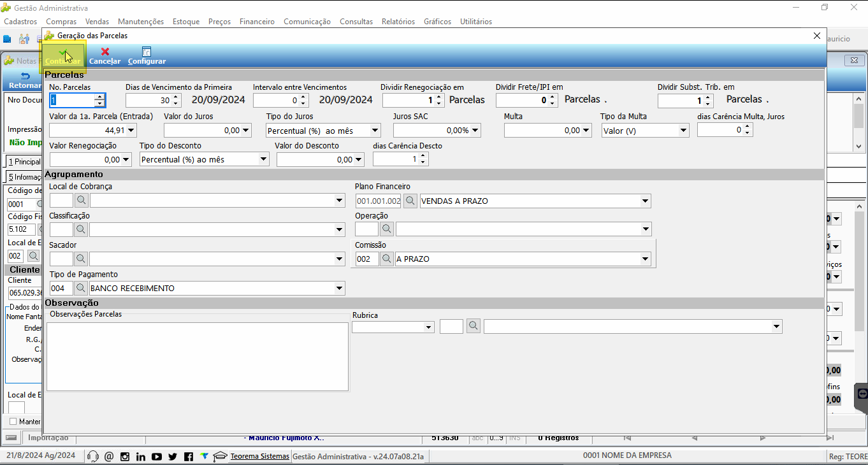Expand the Tipo do Juros dropdown
This screenshot has height=465, width=868.
(375, 131)
